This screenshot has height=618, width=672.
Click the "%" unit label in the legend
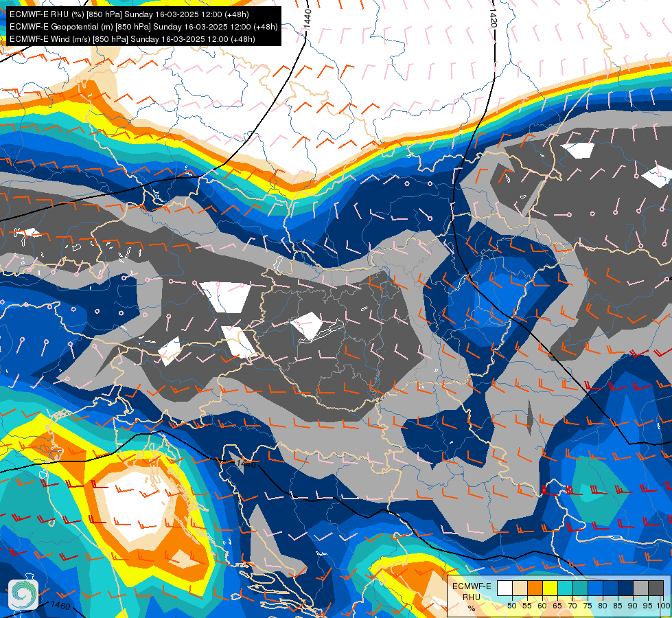[472, 608]
